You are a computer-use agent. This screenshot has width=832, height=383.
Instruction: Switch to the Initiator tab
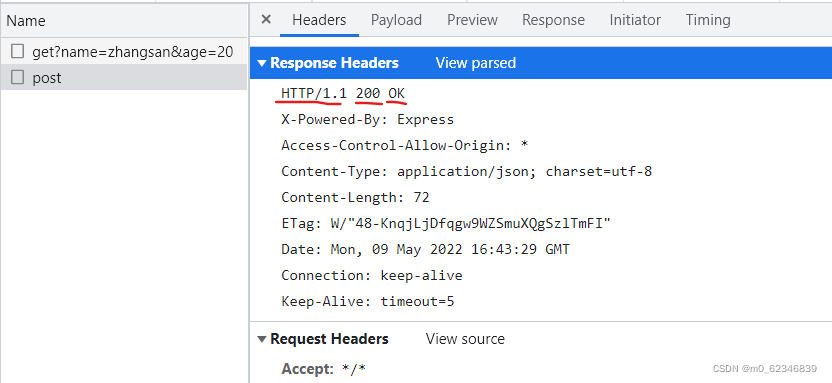(x=635, y=20)
